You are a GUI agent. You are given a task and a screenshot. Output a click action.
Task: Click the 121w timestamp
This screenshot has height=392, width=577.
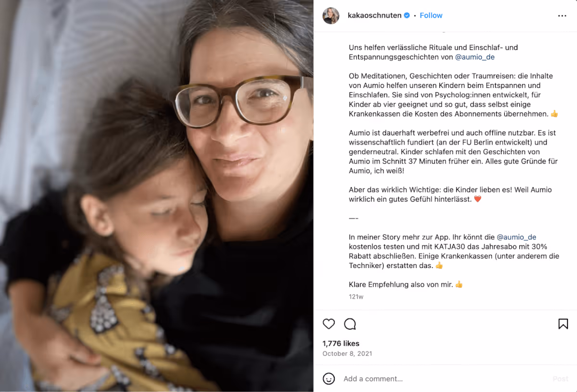tap(356, 297)
